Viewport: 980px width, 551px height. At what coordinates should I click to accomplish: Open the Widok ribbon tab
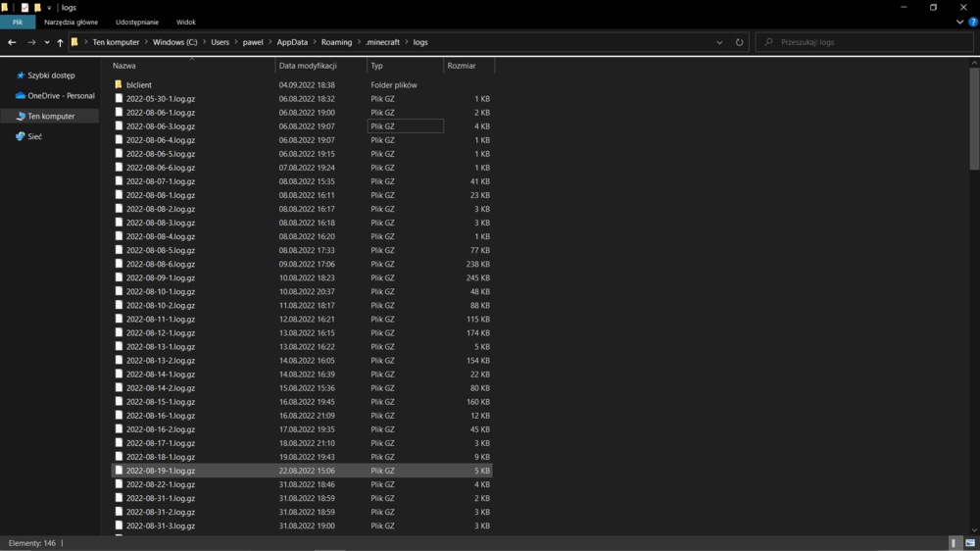click(185, 22)
